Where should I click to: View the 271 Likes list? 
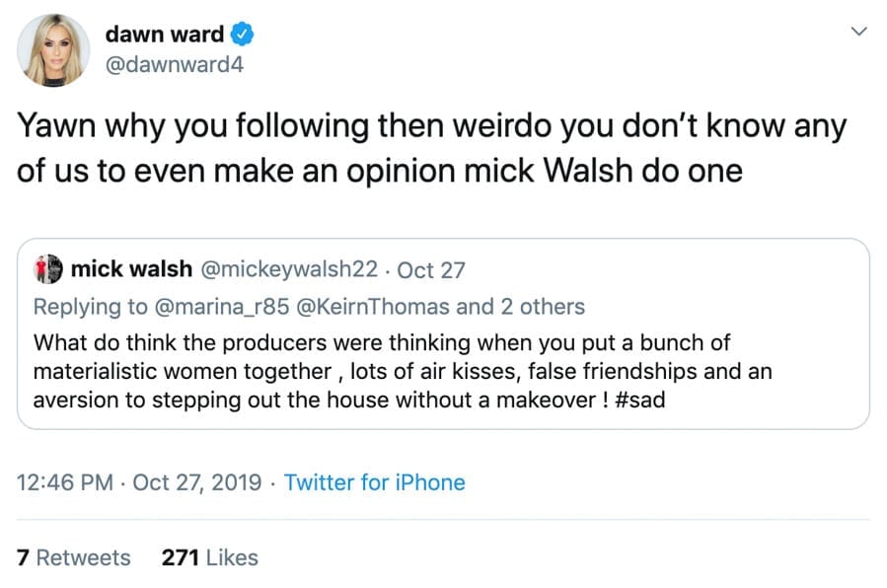(209, 557)
